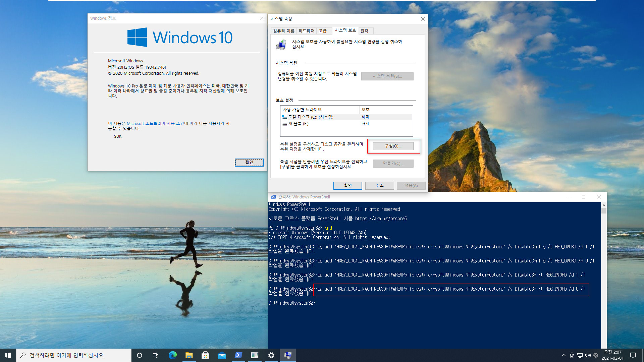Viewport: 644px width, 362px height.
Task: Open Microsoft 소프트웨어 사용 조건 link
Action: click(x=155, y=123)
